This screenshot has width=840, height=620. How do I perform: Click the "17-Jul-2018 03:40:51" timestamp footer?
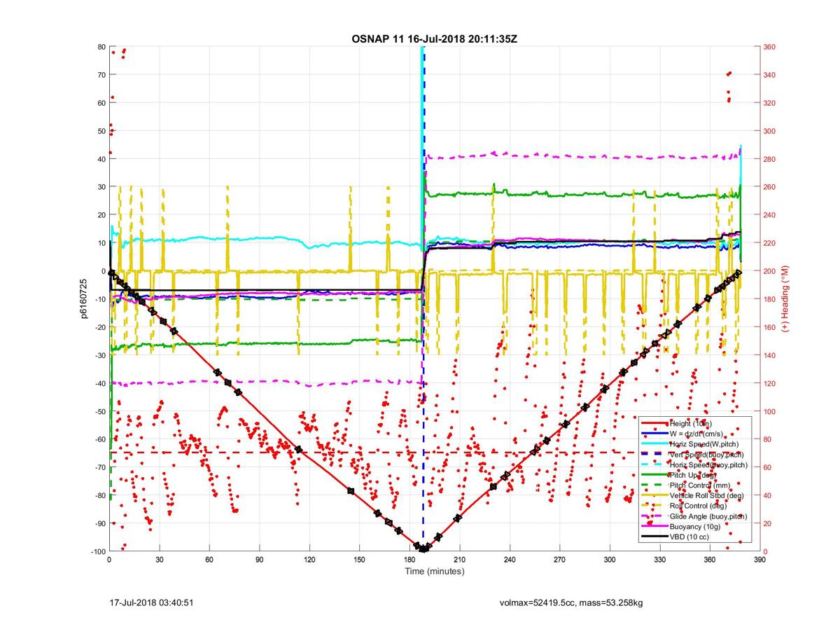[x=152, y=602]
